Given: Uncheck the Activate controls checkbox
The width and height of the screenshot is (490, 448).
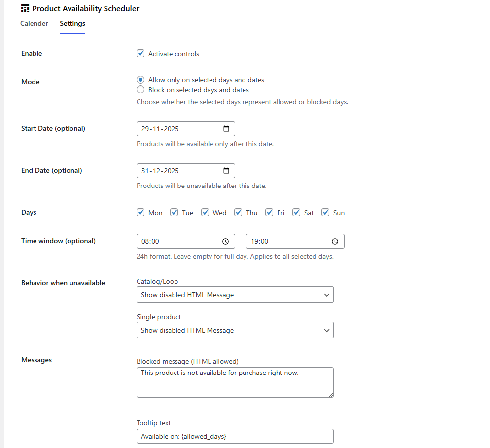Looking at the screenshot, I should pyautogui.click(x=140, y=53).
